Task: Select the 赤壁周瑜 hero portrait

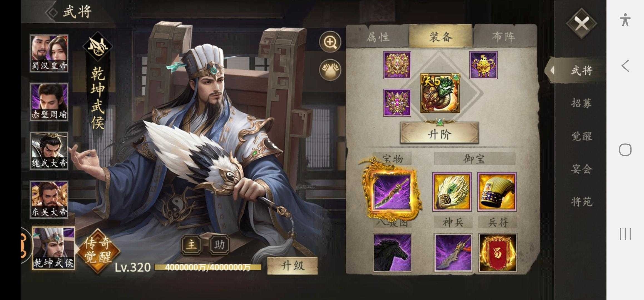Action: pyautogui.click(x=49, y=102)
